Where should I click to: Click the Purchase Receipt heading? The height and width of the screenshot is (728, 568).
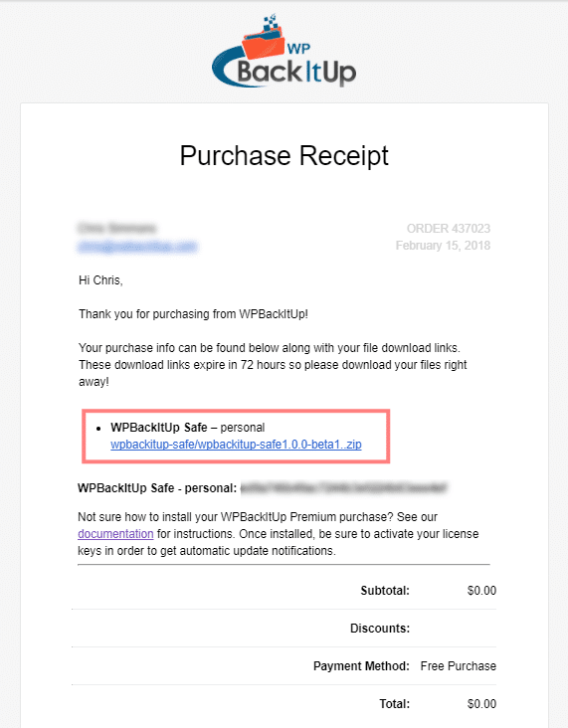284,155
